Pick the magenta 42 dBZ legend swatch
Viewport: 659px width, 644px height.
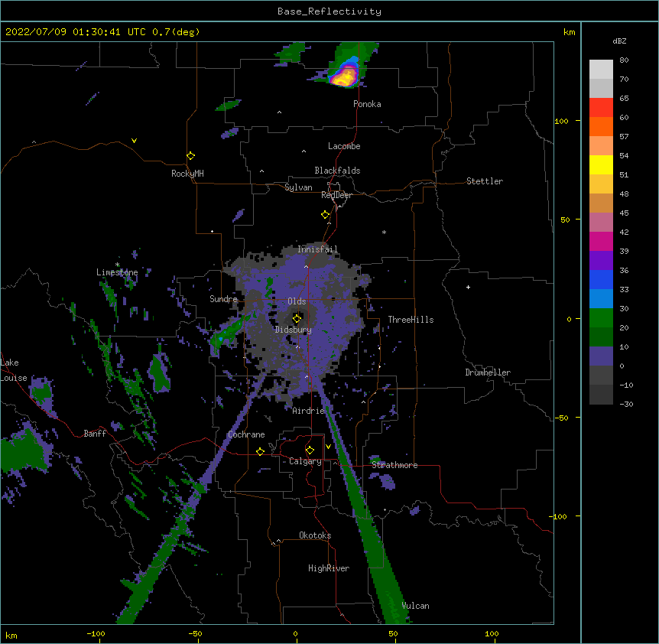[x=601, y=241]
